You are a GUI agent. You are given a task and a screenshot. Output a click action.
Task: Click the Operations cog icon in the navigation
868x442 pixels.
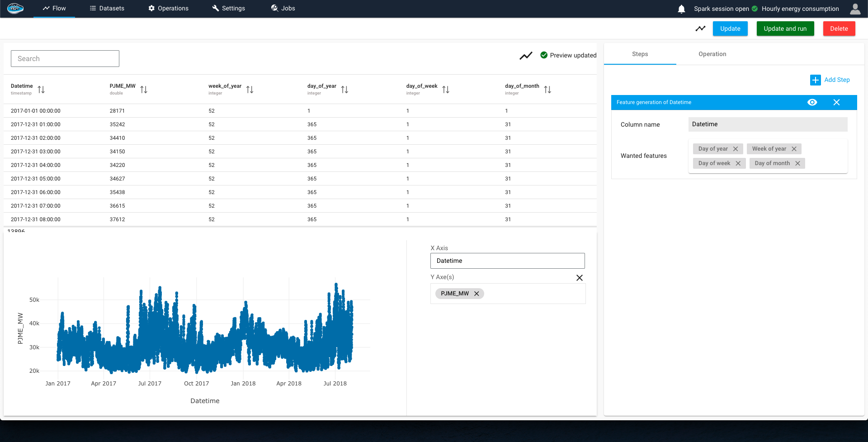click(x=151, y=8)
